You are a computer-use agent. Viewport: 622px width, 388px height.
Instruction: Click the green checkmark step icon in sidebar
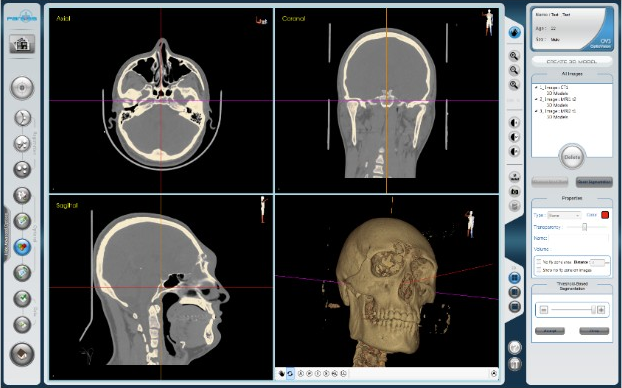tap(22, 298)
